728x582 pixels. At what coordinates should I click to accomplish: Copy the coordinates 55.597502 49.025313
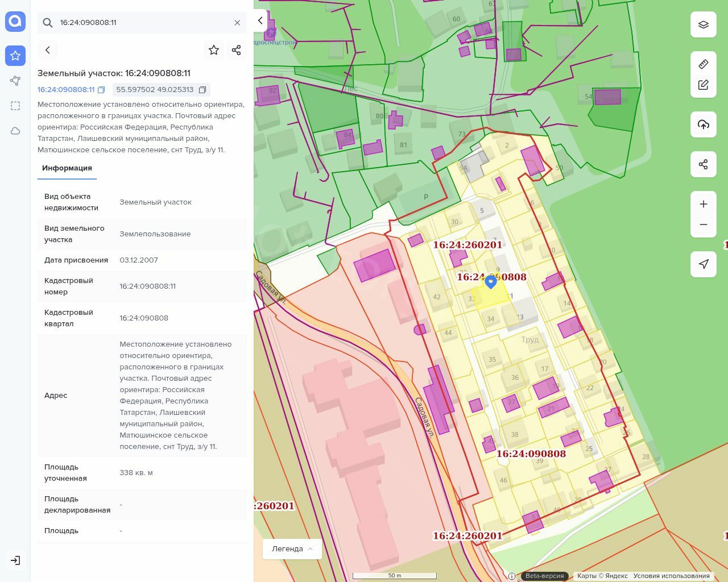(x=204, y=90)
